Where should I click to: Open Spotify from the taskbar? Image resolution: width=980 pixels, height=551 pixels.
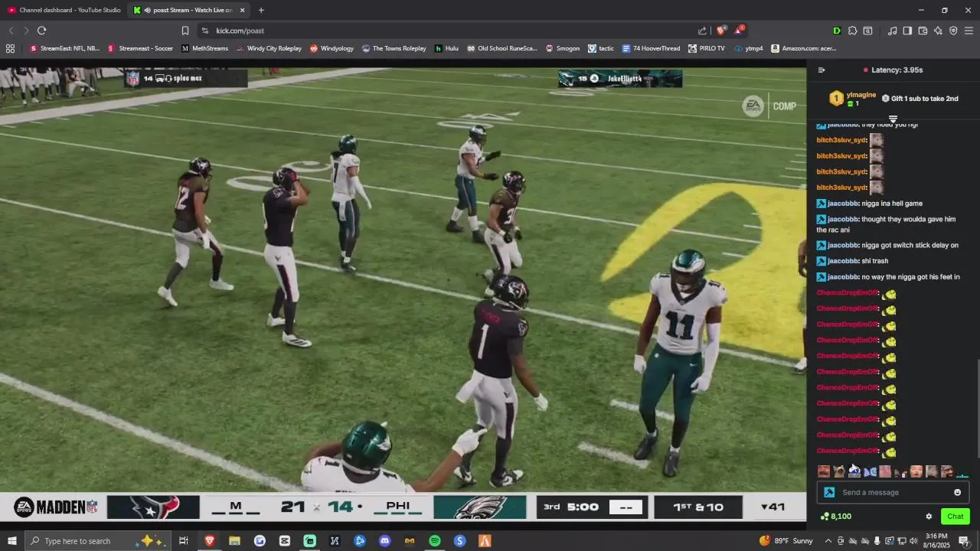point(435,541)
